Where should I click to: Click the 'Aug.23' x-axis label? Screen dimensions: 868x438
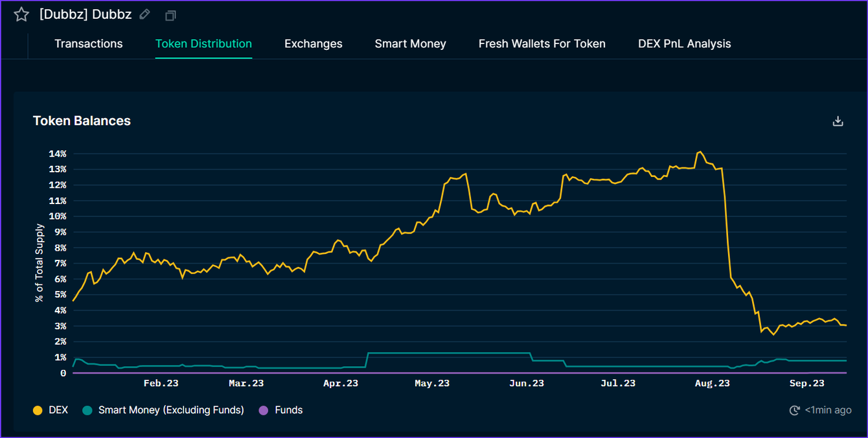713,383
